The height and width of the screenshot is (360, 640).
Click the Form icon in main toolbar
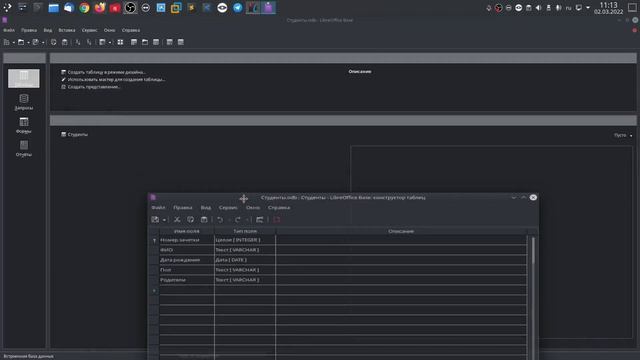(x=102, y=42)
